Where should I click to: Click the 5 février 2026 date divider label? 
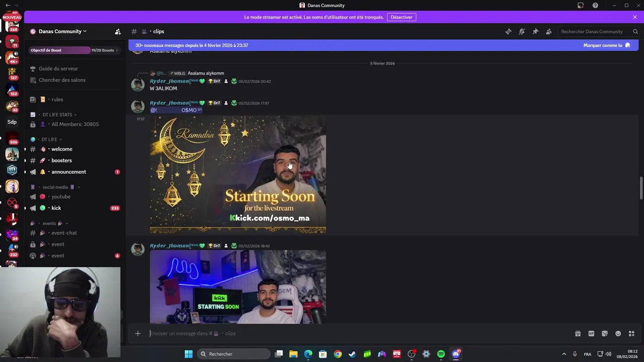[382, 63]
